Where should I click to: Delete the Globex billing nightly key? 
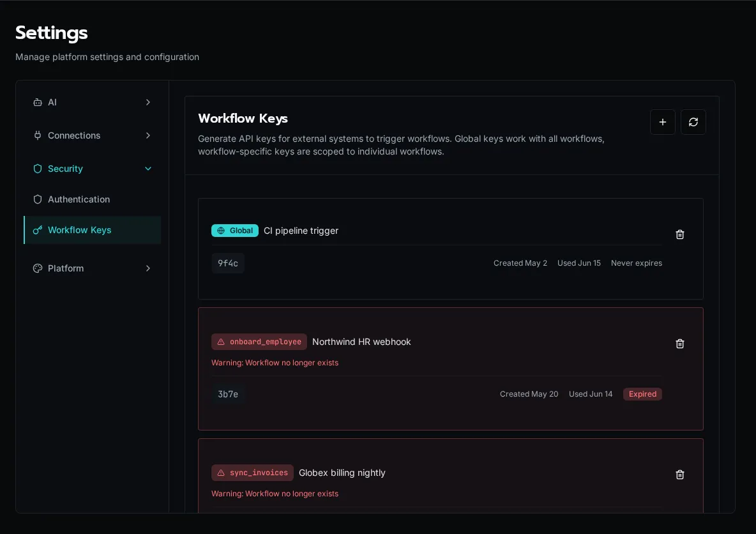[x=680, y=475]
